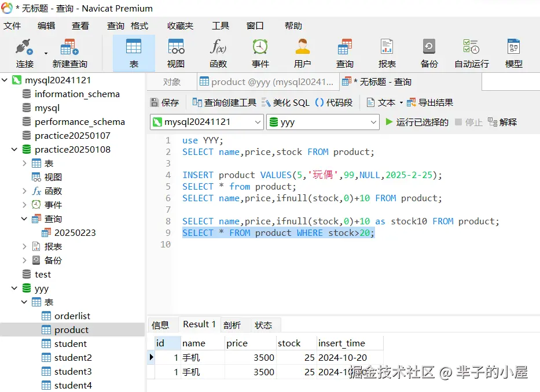Collapse the 表 node under yyy
The width and height of the screenshot is (540, 392).
pos(24,302)
